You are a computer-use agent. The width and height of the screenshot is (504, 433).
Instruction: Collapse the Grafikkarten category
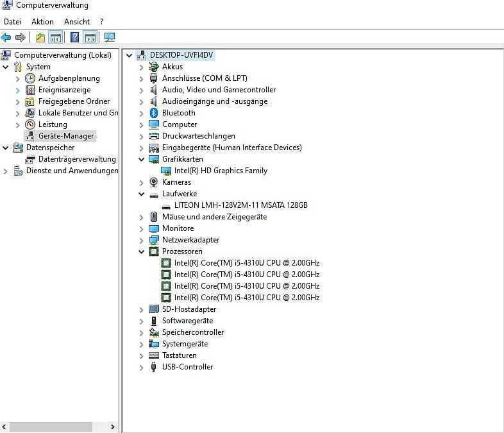pyautogui.click(x=142, y=159)
